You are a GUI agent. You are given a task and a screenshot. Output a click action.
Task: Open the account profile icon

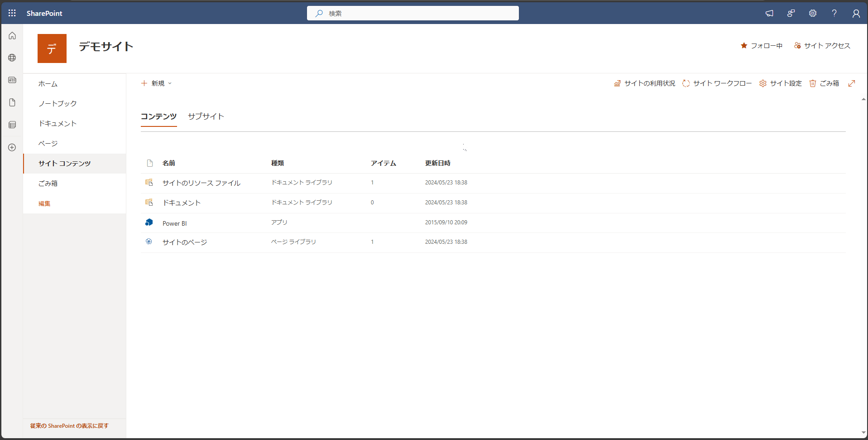pyautogui.click(x=856, y=13)
